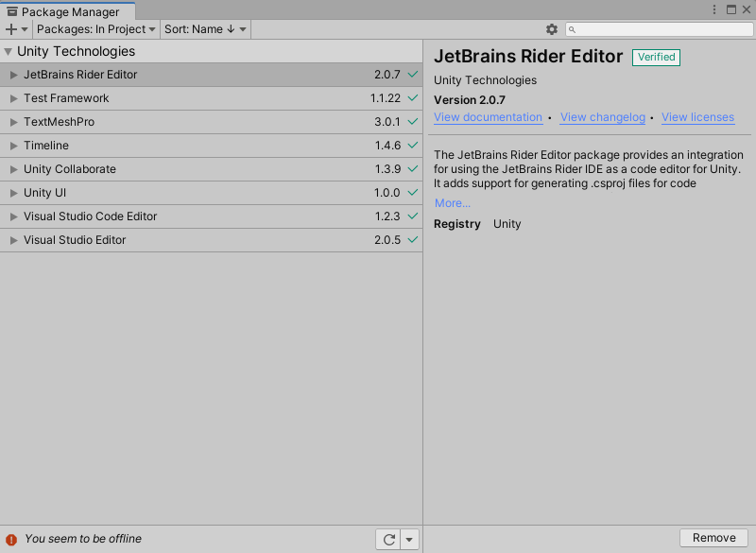Expand the Unity UI row arrow
Viewport: 756px width, 553px height.
point(14,193)
